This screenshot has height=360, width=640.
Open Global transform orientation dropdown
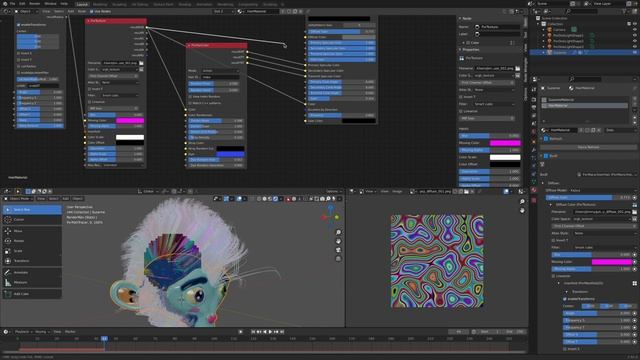click(x=147, y=191)
